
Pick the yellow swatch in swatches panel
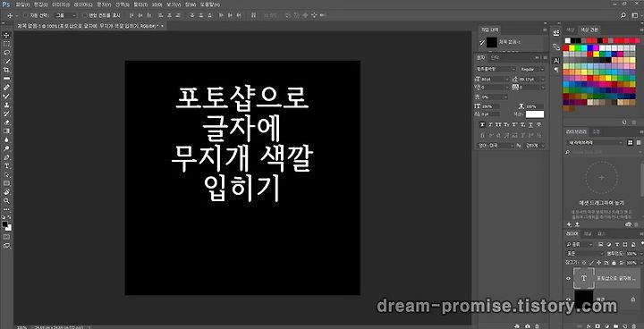coord(572,48)
